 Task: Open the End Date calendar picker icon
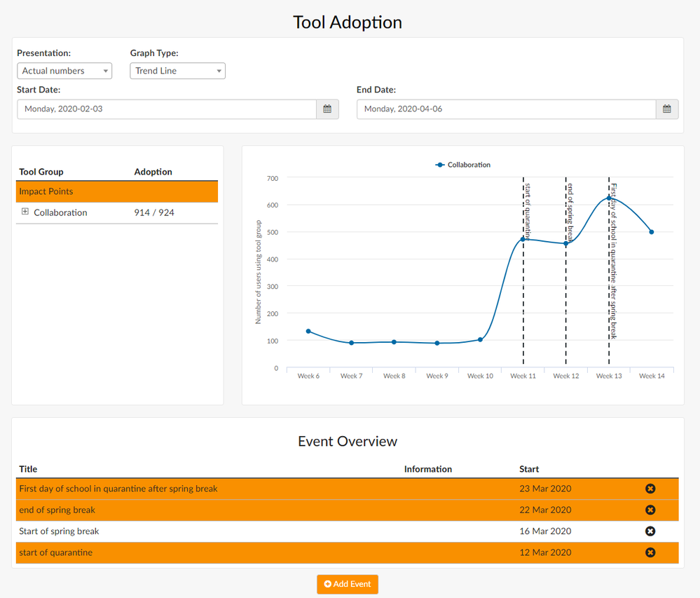pyautogui.click(x=667, y=109)
